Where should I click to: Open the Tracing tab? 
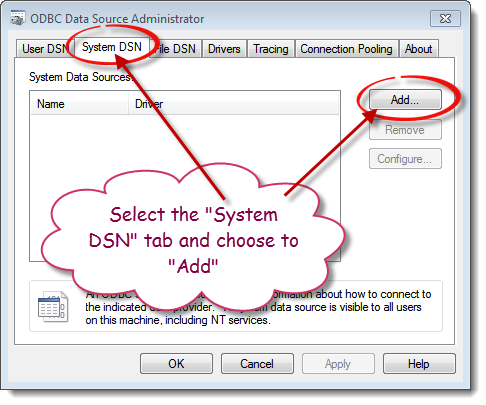(x=271, y=49)
